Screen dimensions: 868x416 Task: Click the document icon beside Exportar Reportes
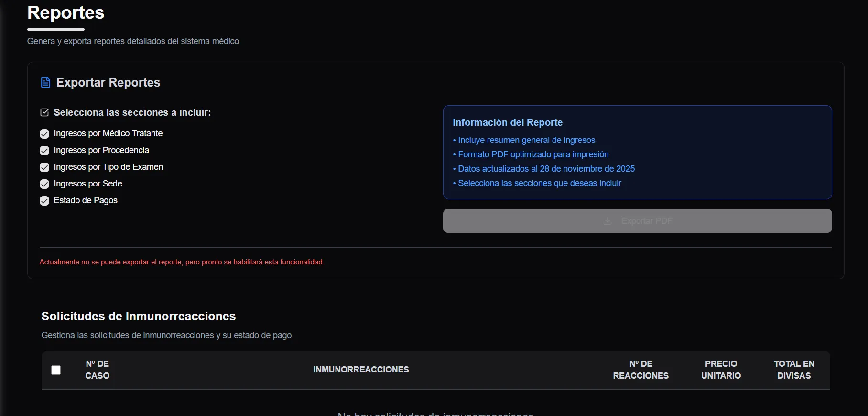45,83
